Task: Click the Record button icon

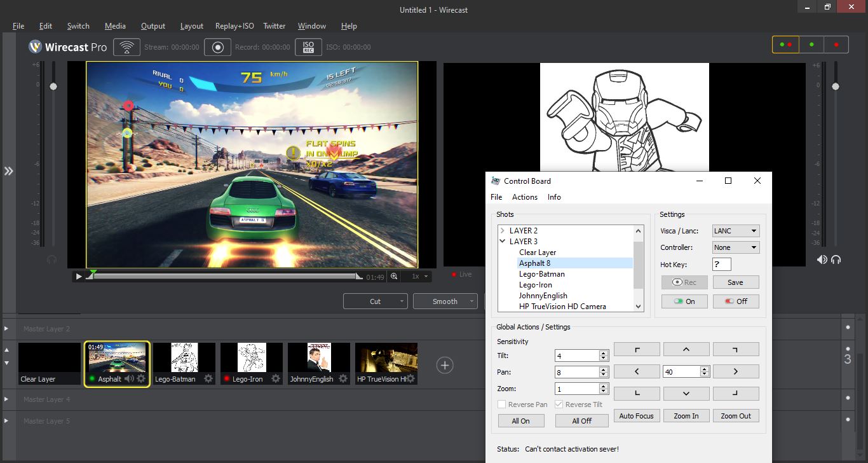Action: coord(218,47)
